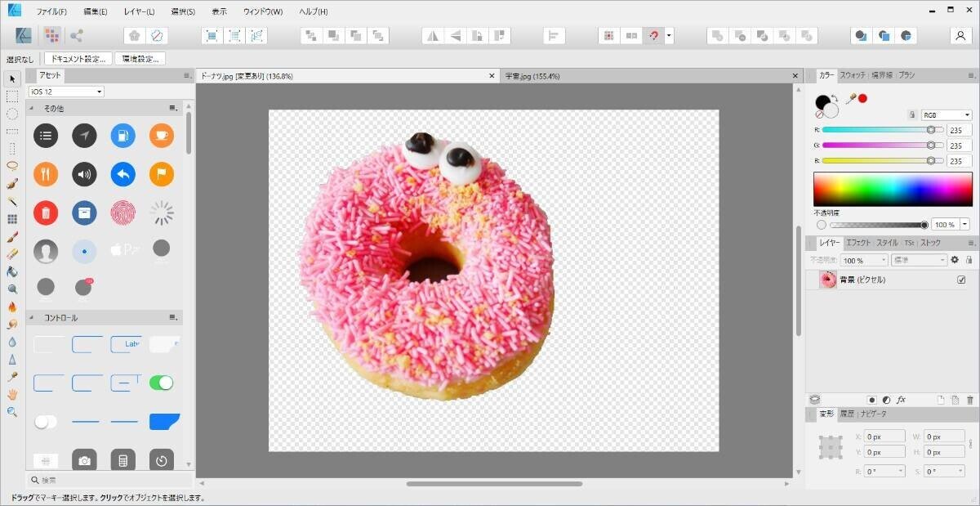Open the RGB color model dropdown

point(947,115)
